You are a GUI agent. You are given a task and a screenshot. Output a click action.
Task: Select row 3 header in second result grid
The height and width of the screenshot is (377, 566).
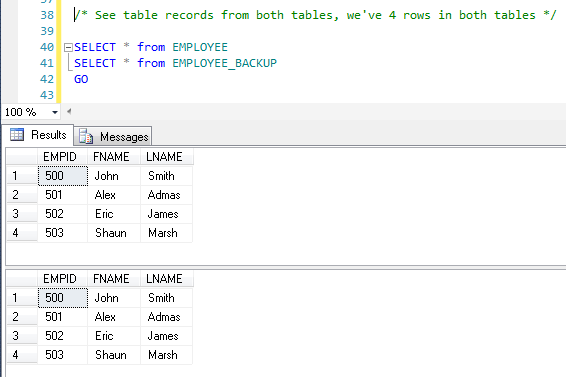22,336
